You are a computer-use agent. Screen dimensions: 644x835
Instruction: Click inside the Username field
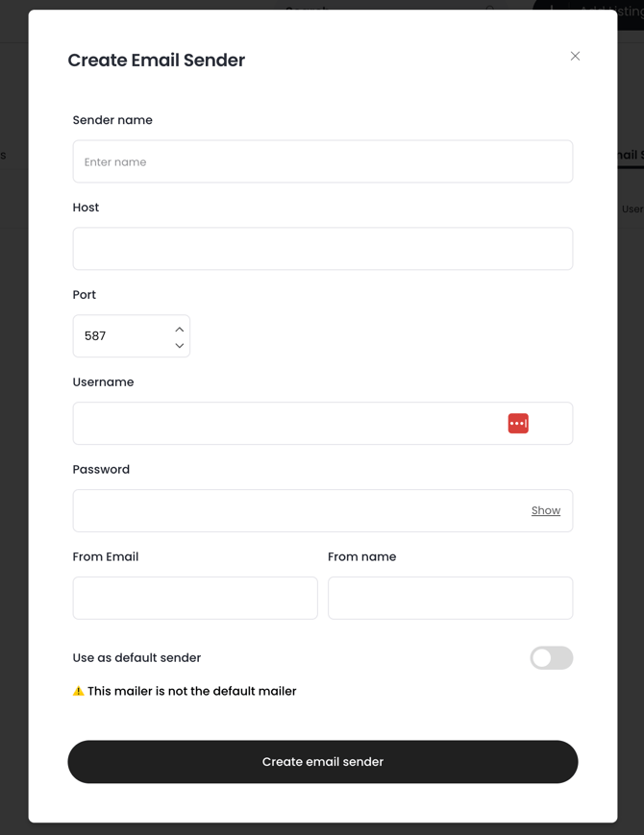coord(288,424)
